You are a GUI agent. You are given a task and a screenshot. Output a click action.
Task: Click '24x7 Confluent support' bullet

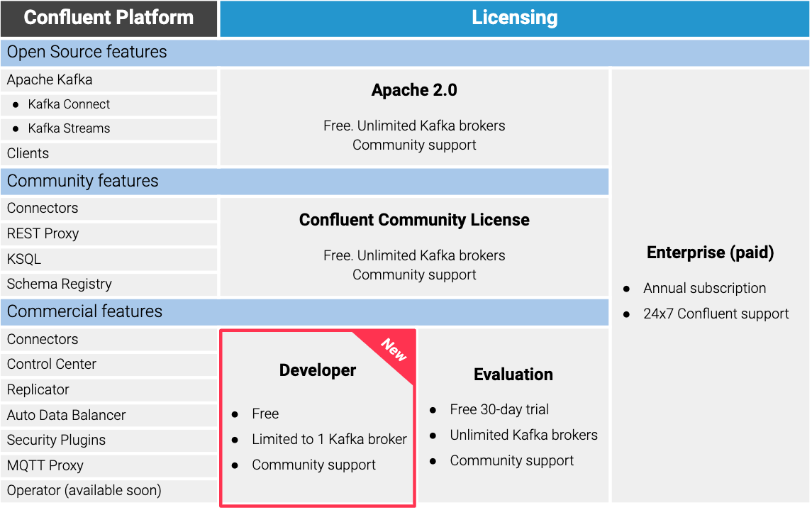716,314
